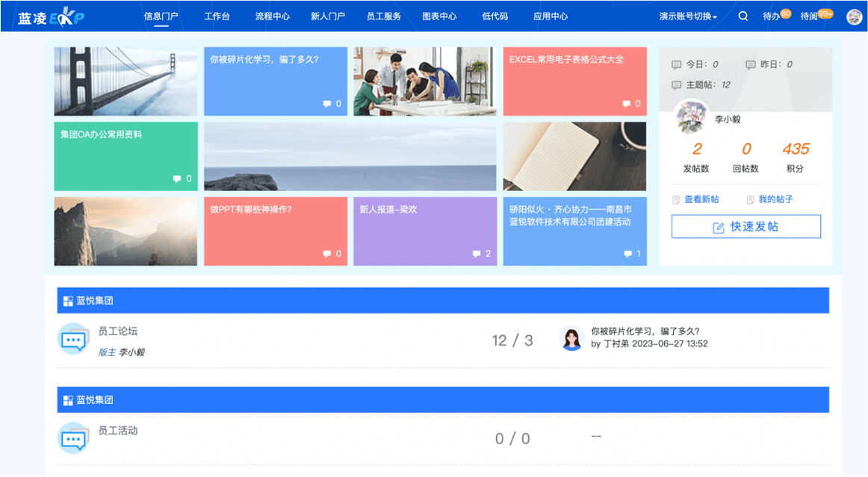868x477 pixels.
Task: Open the user avatar in top bar
Action: (x=854, y=16)
